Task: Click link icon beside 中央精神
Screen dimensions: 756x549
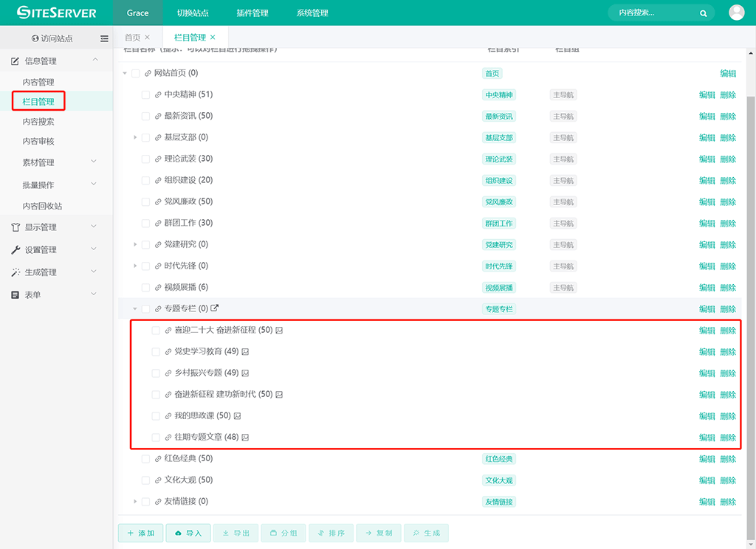Action: pos(158,95)
